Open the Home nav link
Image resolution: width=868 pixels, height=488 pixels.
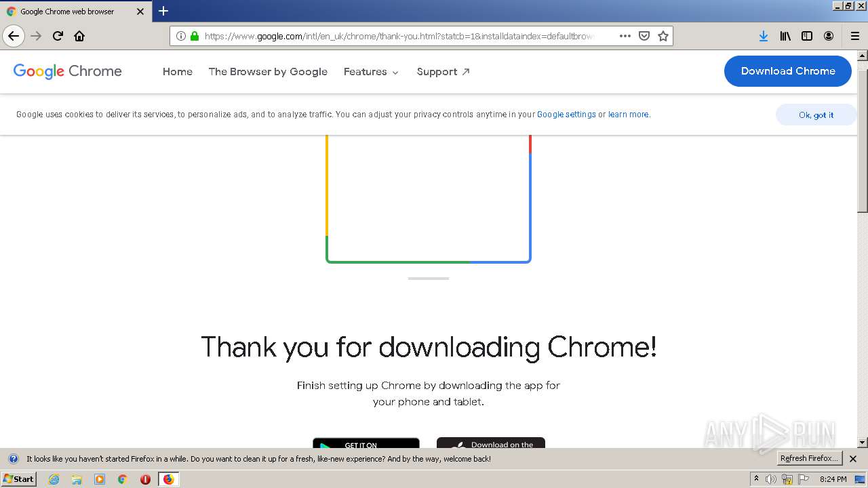[x=178, y=71]
